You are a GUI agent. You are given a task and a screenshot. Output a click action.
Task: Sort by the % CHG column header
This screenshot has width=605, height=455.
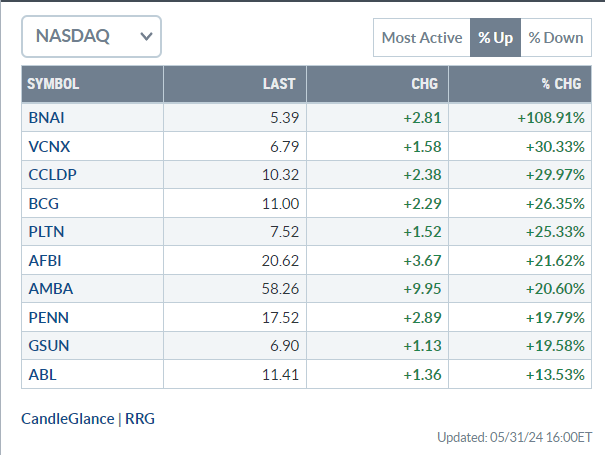pos(563,84)
